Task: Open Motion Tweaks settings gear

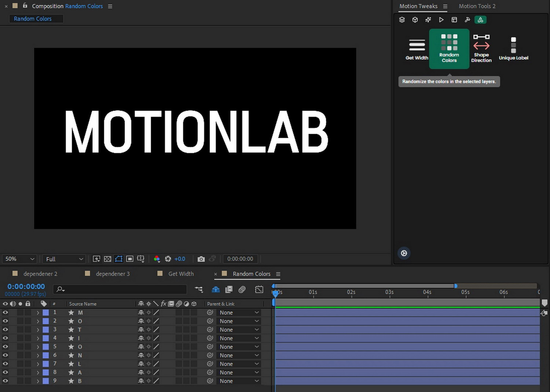Action: coord(404,253)
